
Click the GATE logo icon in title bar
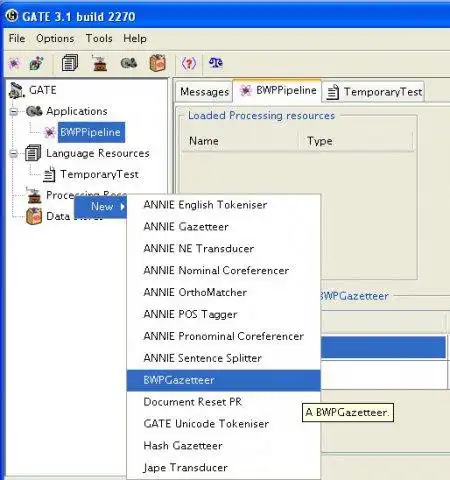click(12, 15)
